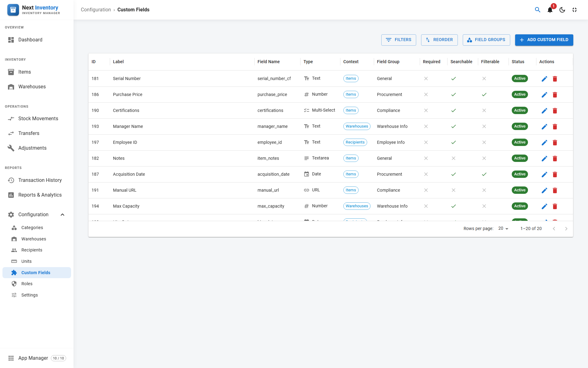Click the Reorder button
This screenshot has height=368, width=588.
tap(439, 40)
